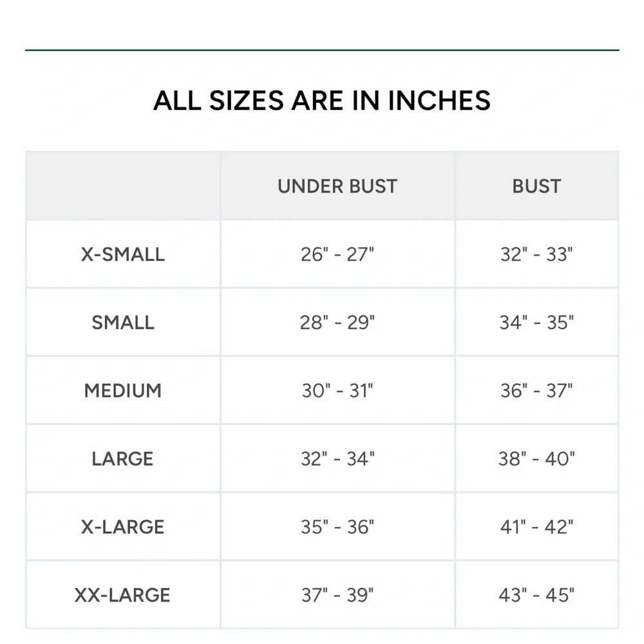Click SMALL under bust 28" - 29" cell
Screen dimensions: 644x644
click(x=337, y=323)
